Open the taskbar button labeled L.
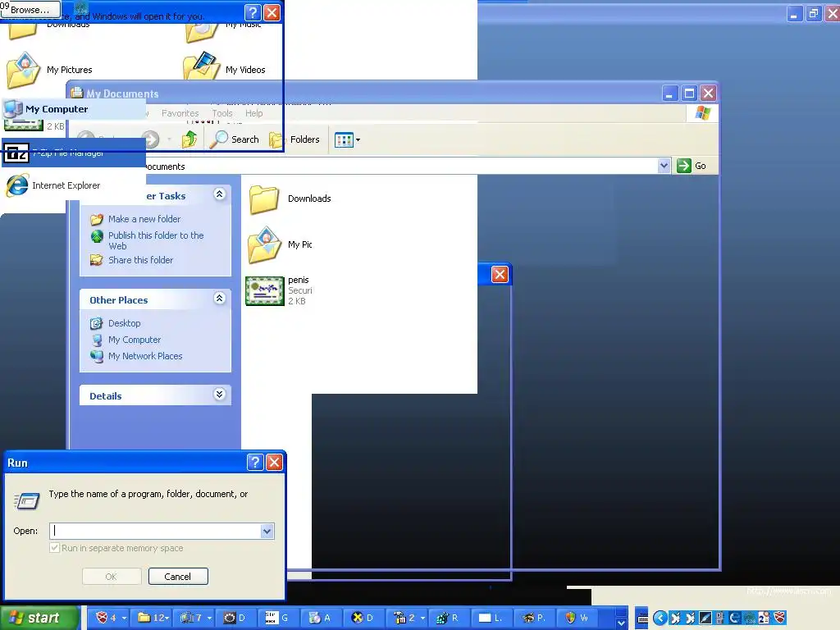The width and height of the screenshot is (840, 630). point(491,618)
